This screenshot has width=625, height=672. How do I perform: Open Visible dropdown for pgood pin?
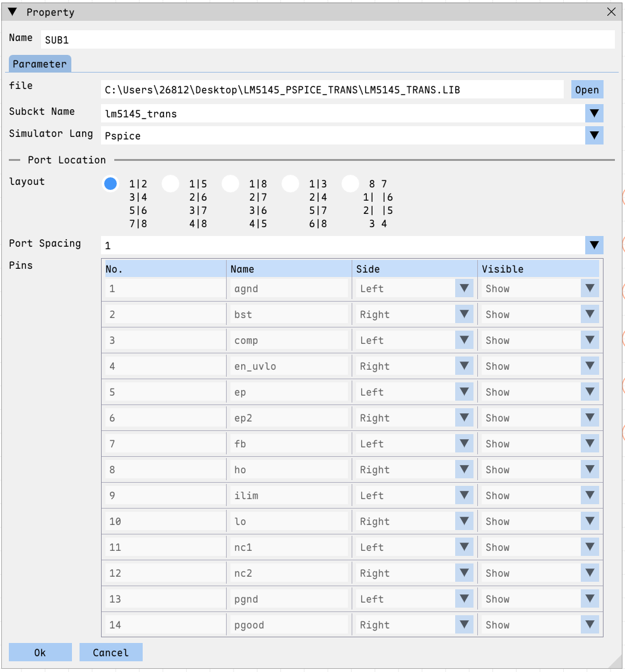pos(590,625)
